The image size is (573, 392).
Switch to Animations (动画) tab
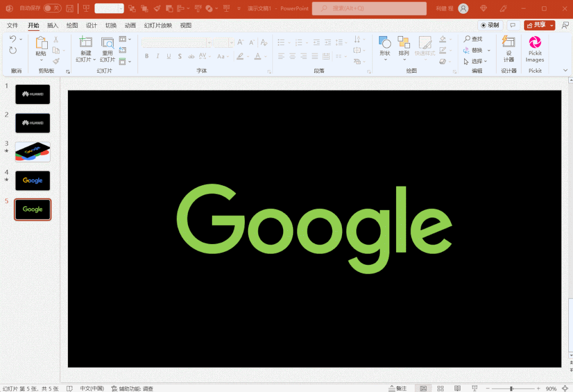click(x=130, y=25)
